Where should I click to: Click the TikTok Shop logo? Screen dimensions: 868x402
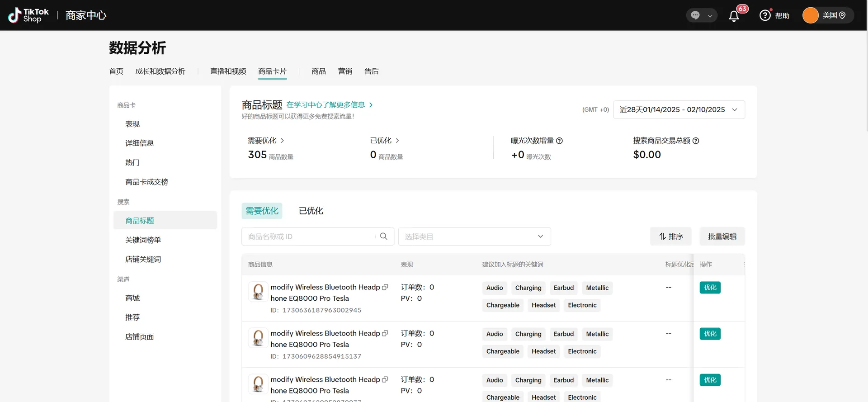click(x=28, y=15)
